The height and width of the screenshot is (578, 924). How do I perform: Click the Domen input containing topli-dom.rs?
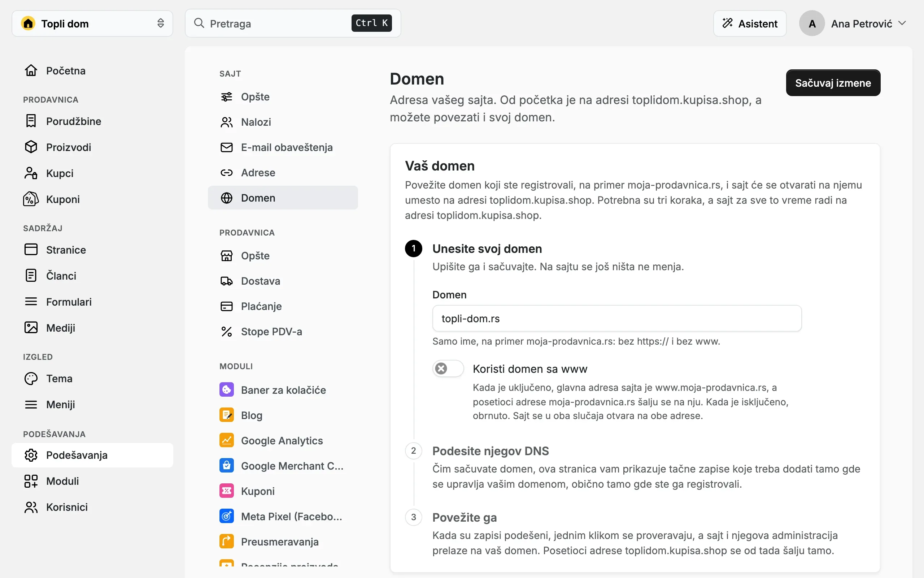tap(616, 318)
